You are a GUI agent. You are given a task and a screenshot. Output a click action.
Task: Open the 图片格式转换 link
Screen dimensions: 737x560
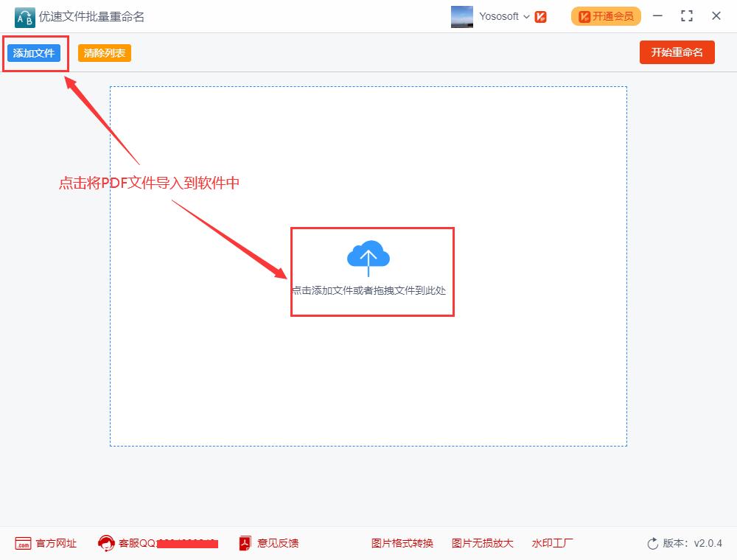tap(402, 543)
